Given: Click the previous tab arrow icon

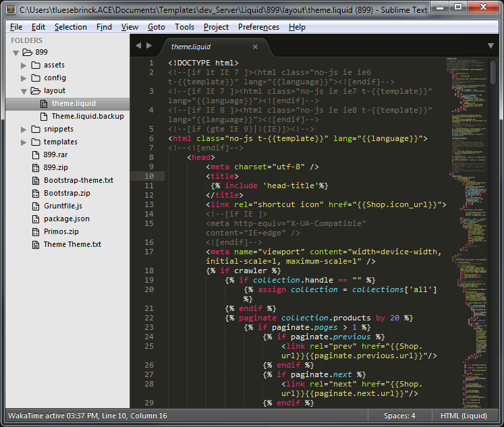Looking at the screenshot, I should point(138,46).
